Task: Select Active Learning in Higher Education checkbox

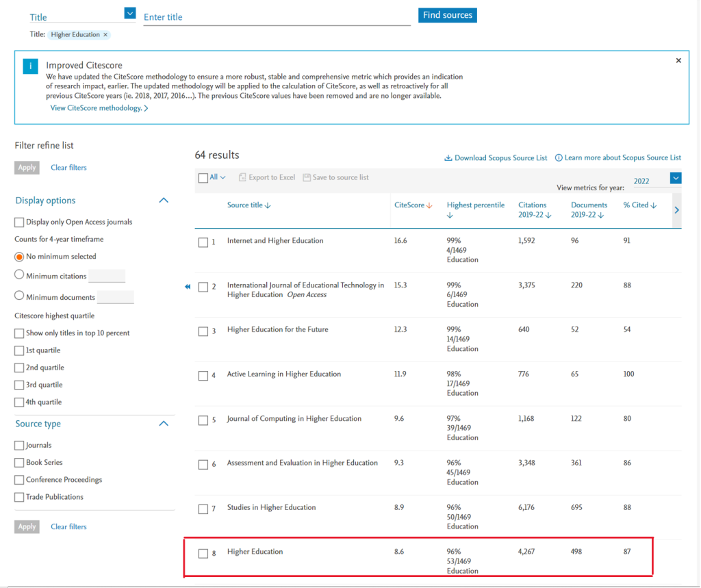Action: 203,376
